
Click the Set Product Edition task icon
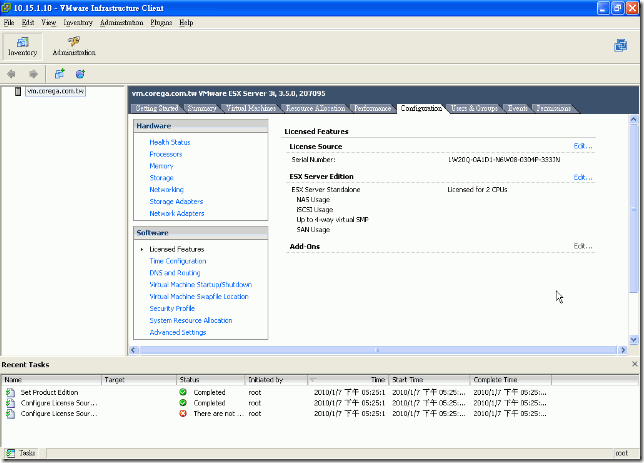coord(10,392)
